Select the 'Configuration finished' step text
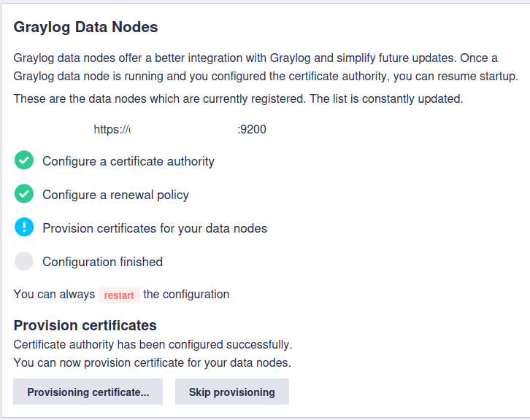The height and width of the screenshot is (420, 530). [x=102, y=262]
